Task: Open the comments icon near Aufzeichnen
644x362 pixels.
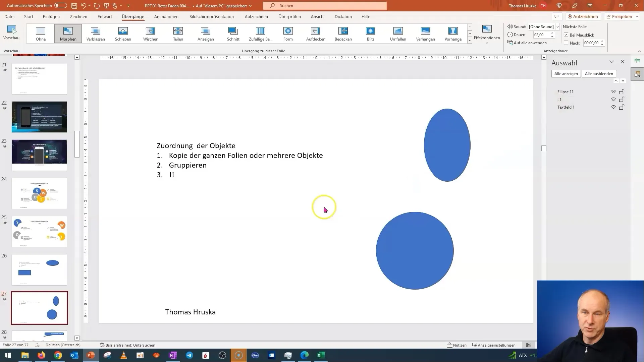Action: [x=556, y=16]
